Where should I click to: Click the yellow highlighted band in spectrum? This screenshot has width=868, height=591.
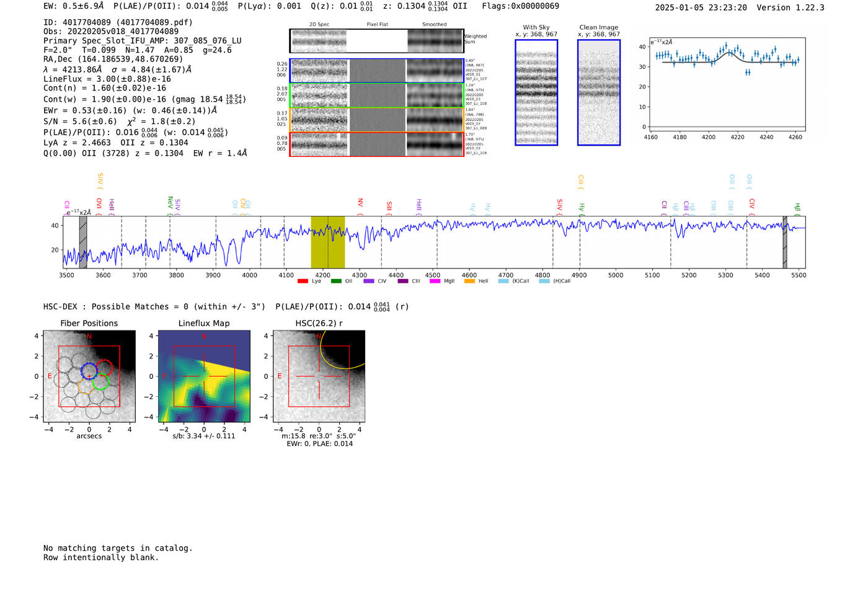pyautogui.click(x=328, y=242)
